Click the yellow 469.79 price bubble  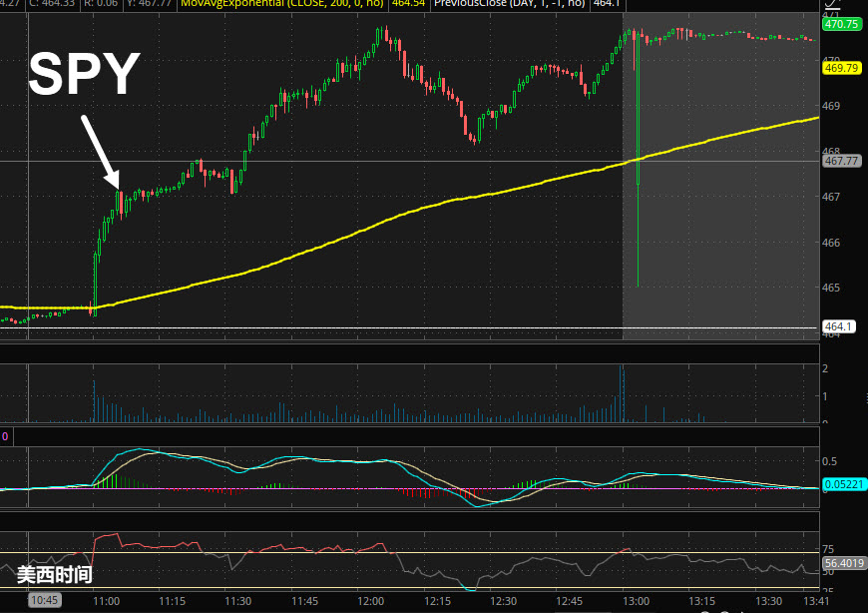(841, 68)
